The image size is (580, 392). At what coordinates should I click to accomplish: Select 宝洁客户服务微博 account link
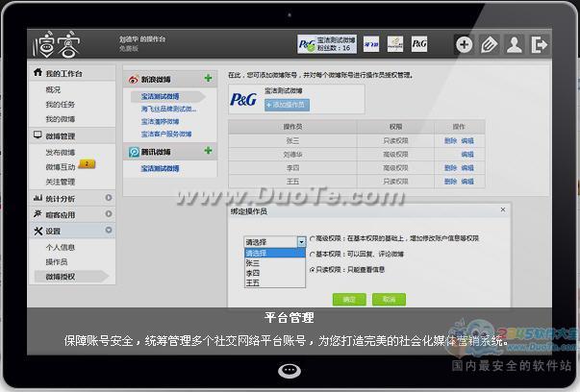[166, 134]
